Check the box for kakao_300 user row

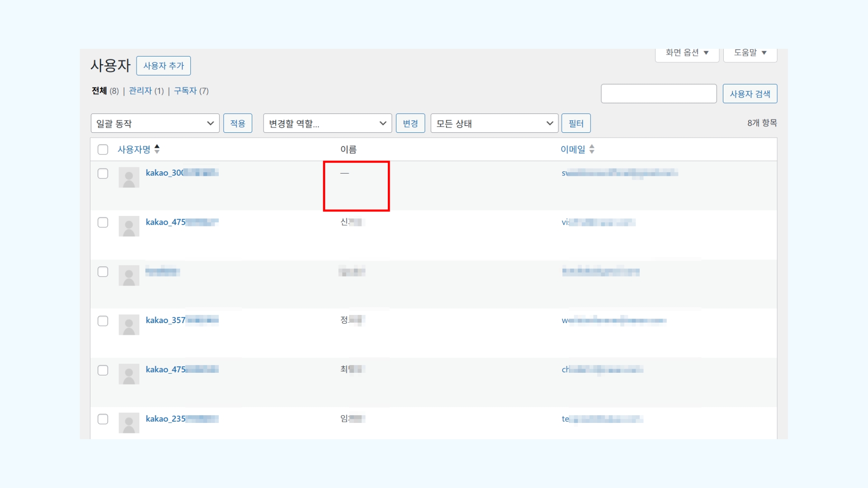[103, 174]
